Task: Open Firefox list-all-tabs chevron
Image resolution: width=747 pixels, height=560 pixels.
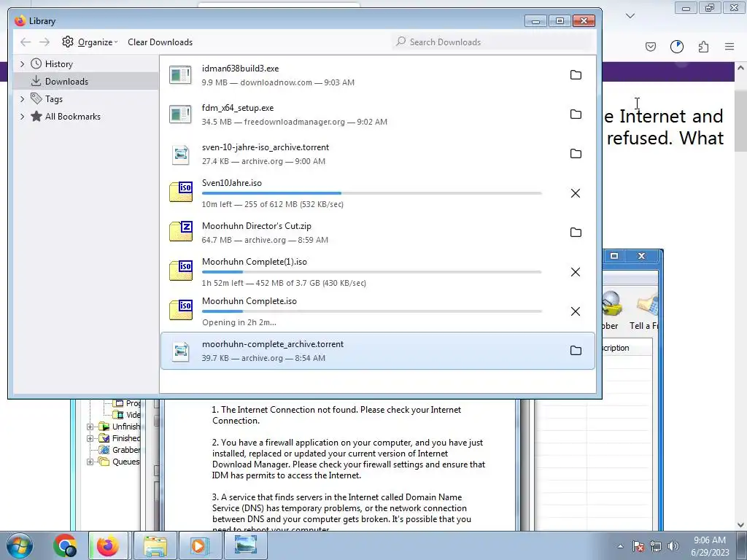Action: (x=630, y=16)
